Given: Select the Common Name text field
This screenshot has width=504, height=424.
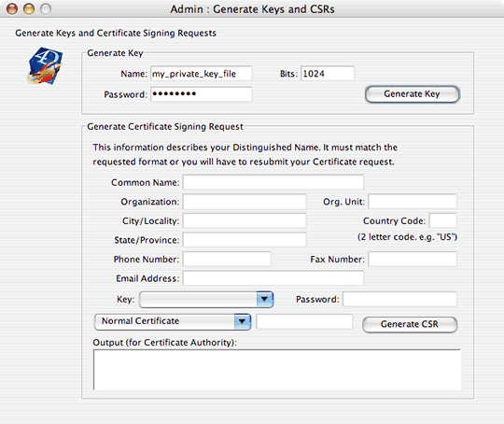Looking at the screenshot, I should click(x=273, y=182).
